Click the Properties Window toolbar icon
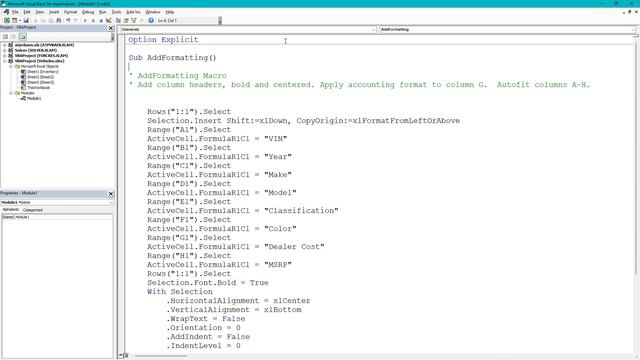640x360 pixels. 126,20
